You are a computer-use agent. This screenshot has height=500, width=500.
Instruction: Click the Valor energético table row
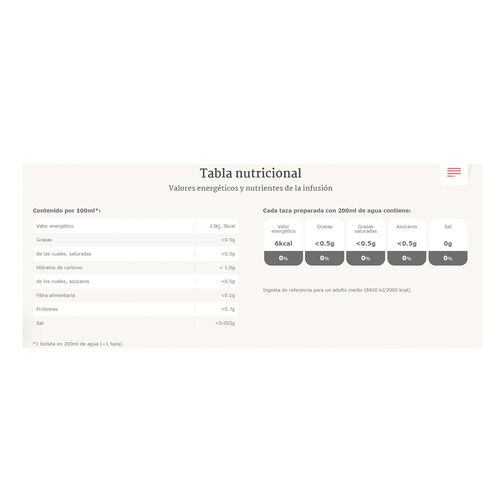pyautogui.click(x=136, y=226)
